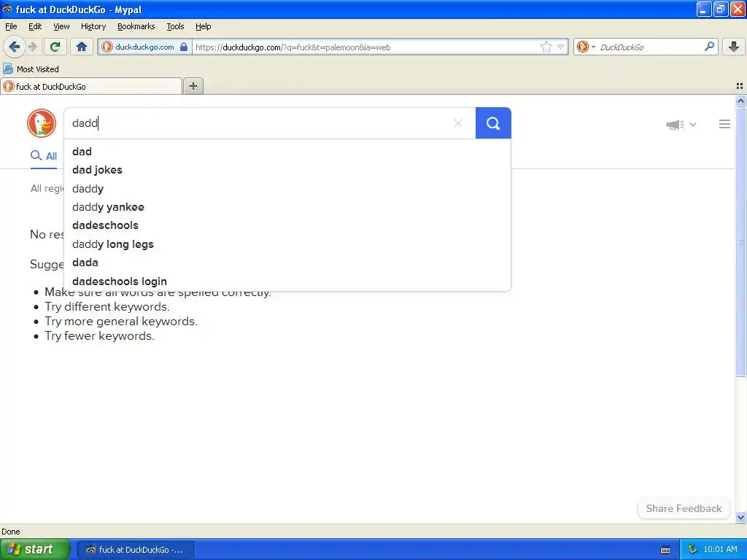Click the Share Feedback button

point(684,508)
